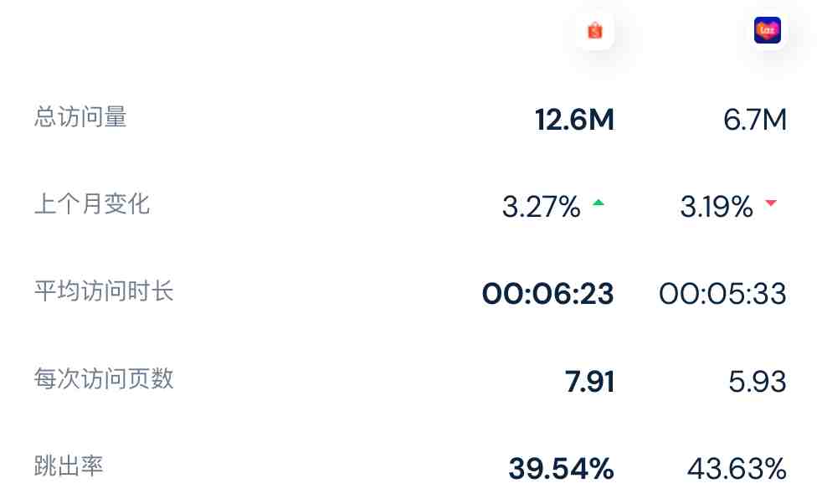Click the 43.63% bounce rate value
Viewport: 817px width, 504px height.
pyautogui.click(x=737, y=469)
